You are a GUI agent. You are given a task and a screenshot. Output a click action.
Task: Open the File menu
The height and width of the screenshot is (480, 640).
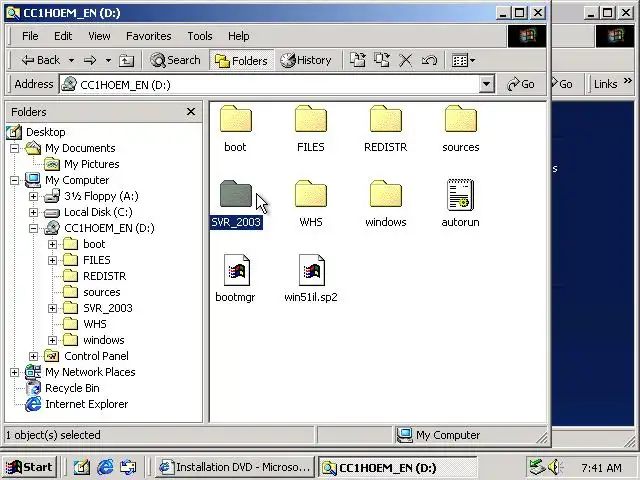pyautogui.click(x=30, y=36)
